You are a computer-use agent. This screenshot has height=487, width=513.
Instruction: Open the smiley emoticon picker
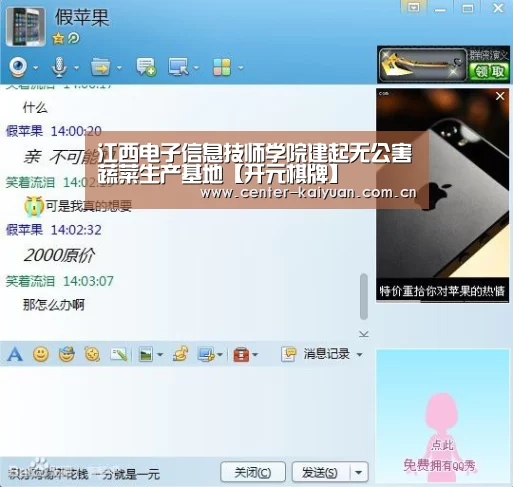[x=41, y=354]
